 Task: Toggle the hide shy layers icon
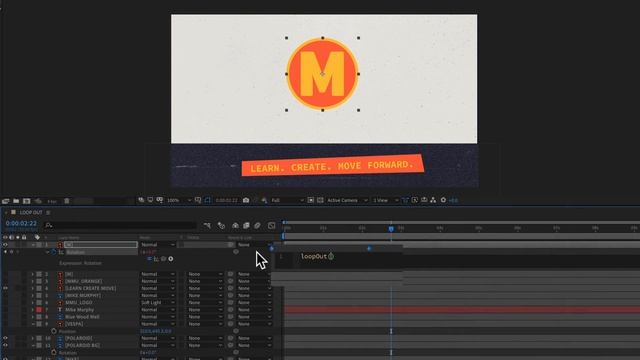coord(236,225)
